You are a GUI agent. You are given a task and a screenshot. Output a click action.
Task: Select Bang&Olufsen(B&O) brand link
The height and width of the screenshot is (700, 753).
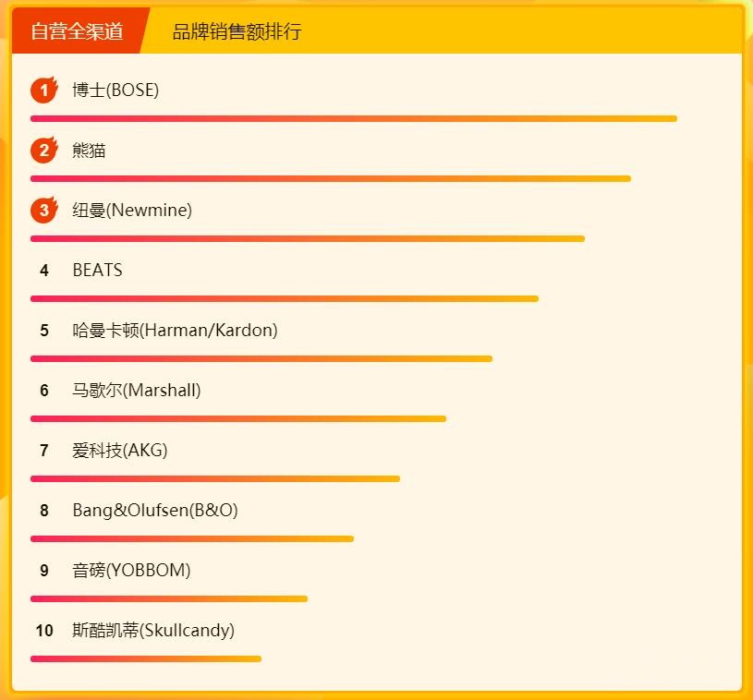pyautogui.click(x=155, y=511)
